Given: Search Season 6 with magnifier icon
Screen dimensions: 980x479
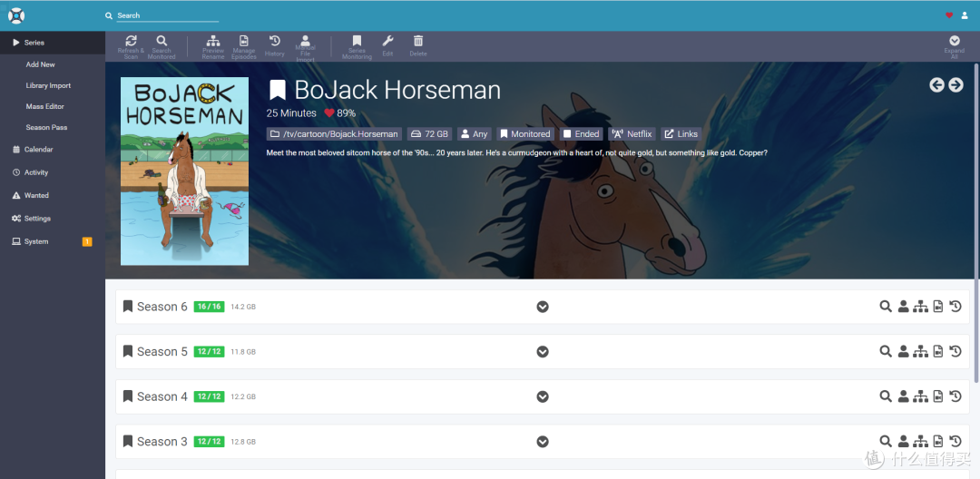Looking at the screenshot, I should pos(885,306).
